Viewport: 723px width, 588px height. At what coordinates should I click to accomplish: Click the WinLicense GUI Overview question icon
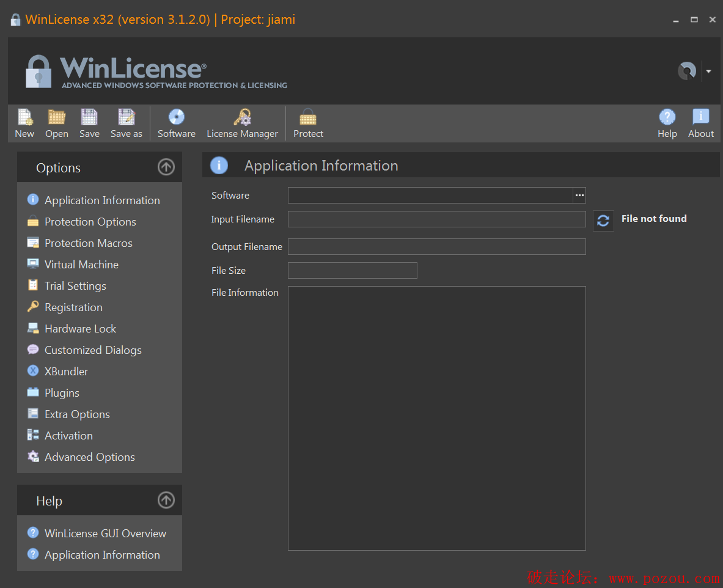point(33,532)
